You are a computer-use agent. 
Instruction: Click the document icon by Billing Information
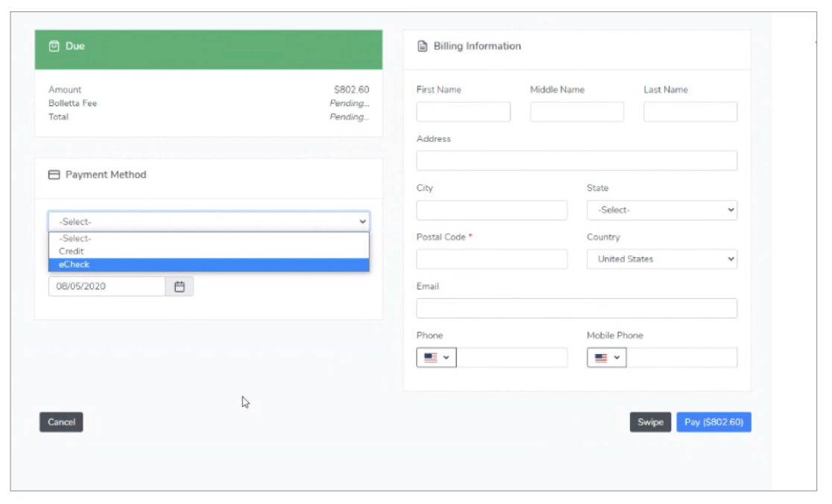[422, 46]
